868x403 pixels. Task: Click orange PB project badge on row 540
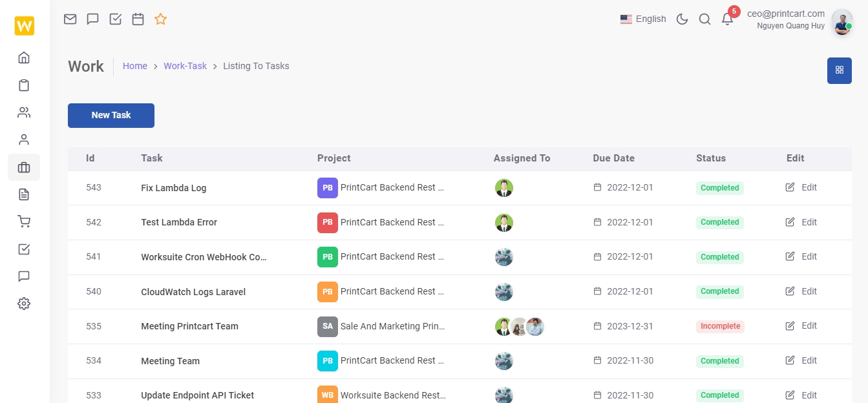tap(328, 291)
